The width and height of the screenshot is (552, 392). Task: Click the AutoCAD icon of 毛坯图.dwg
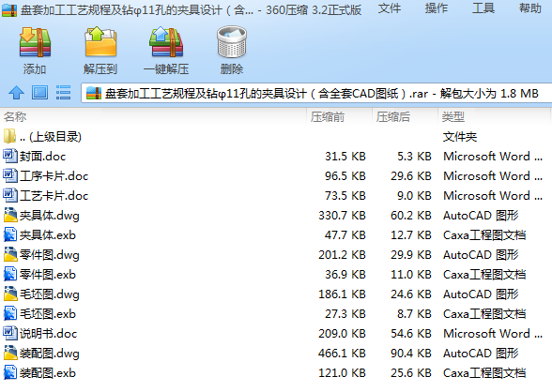9,294
